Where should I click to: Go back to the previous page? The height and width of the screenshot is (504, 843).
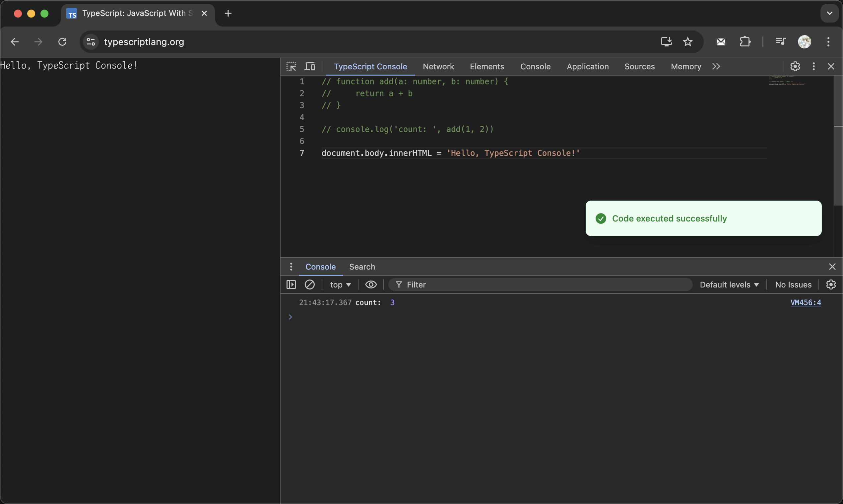[15, 42]
